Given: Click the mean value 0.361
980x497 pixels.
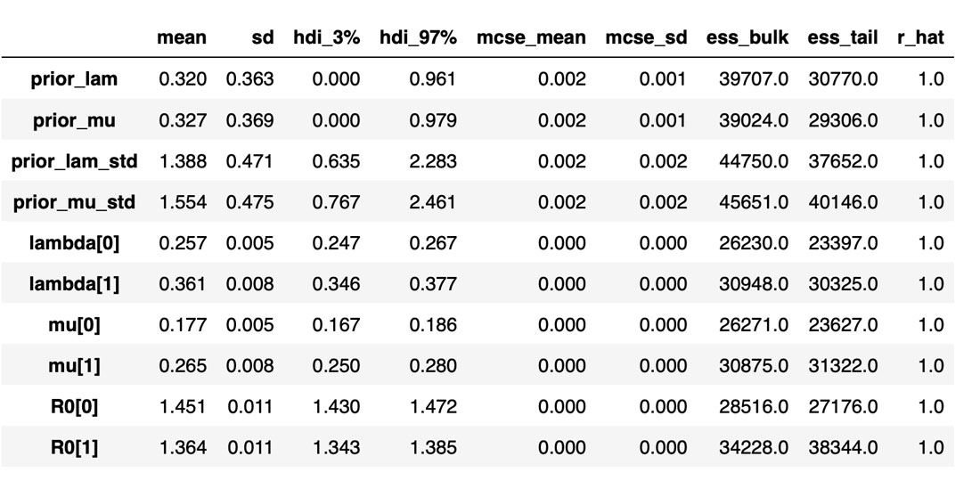Looking at the screenshot, I should click(x=183, y=284).
